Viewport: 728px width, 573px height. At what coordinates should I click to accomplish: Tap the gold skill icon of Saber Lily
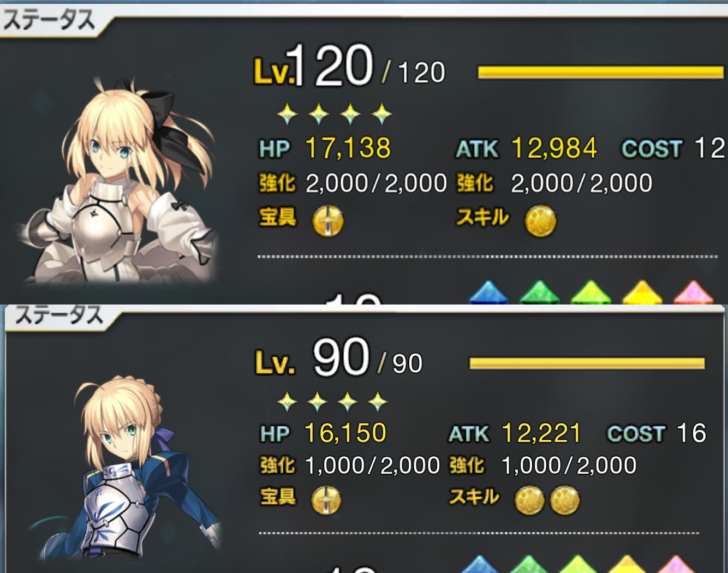tap(540, 222)
